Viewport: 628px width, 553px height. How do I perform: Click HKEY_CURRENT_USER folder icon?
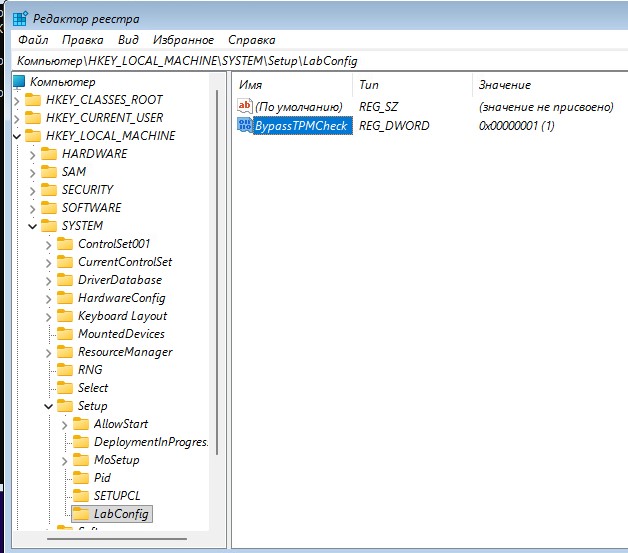pos(33,117)
